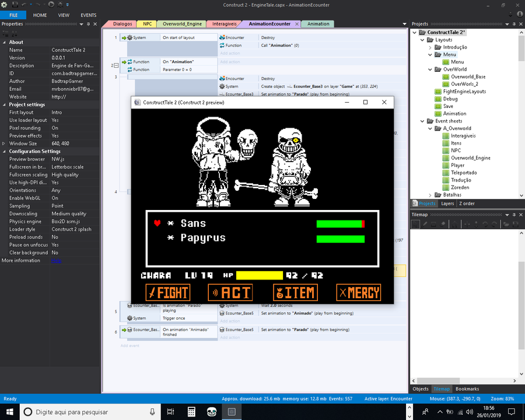Screen dimensions: 525x420
Task: Collapse the About properties section
Action: point(4,42)
